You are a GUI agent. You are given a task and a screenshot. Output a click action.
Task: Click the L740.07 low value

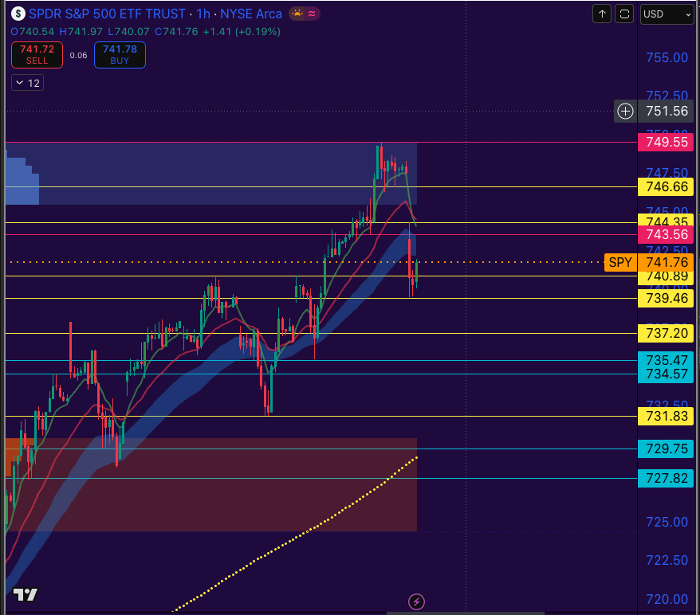coord(128,32)
